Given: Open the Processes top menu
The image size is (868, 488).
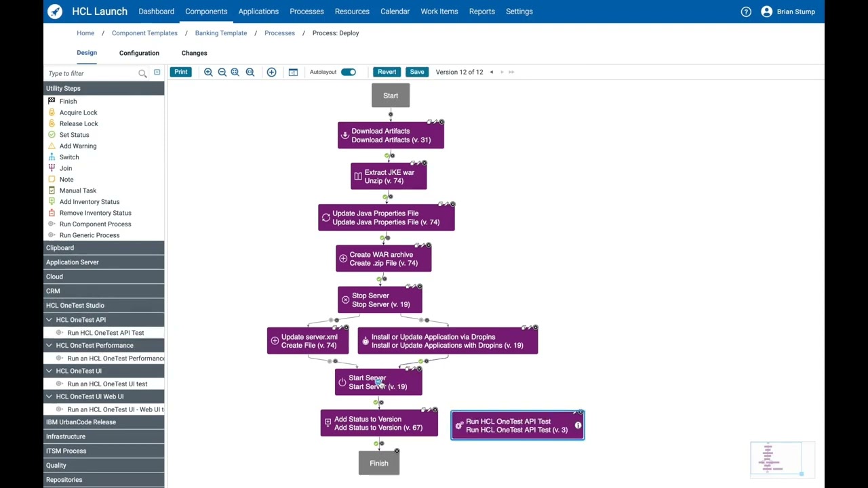Looking at the screenshot, I should pyautogui.click(x=307, y=12).
